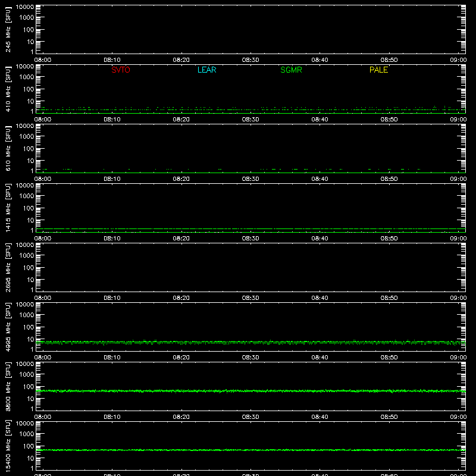This screenshot has width=476, height=476.
Task: Select the 610 MHz [SFU] axis title
Action: pyautogui.click(x=8, y=149)
